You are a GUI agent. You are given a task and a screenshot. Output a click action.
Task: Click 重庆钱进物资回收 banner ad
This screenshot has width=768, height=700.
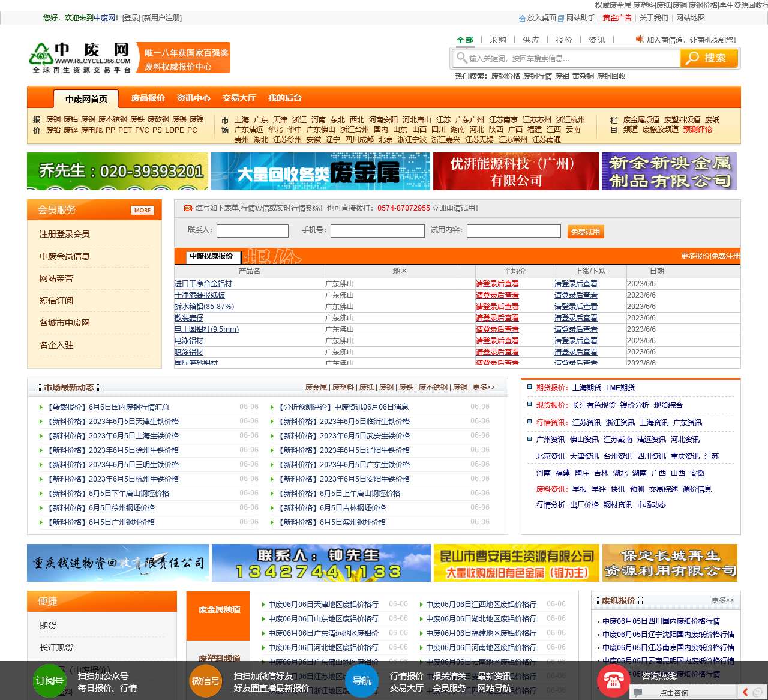coord(118,563)
